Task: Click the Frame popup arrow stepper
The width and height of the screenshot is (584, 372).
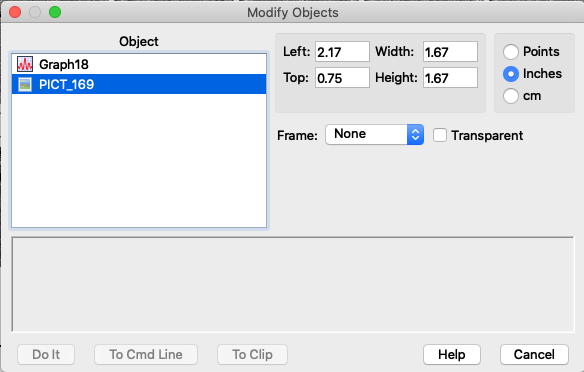Action: 415,134
